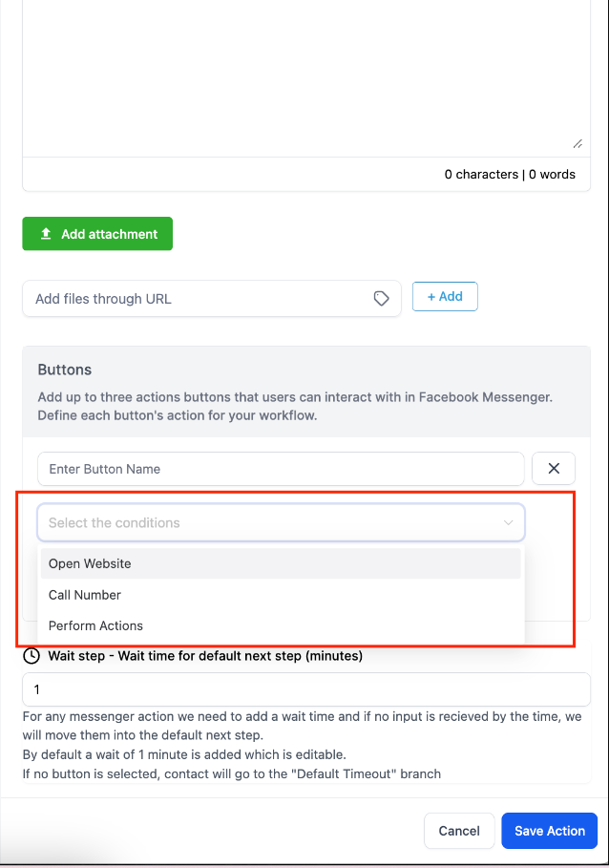609x868 pixels.
Task: Click the Cancel button
Action: 458,831
